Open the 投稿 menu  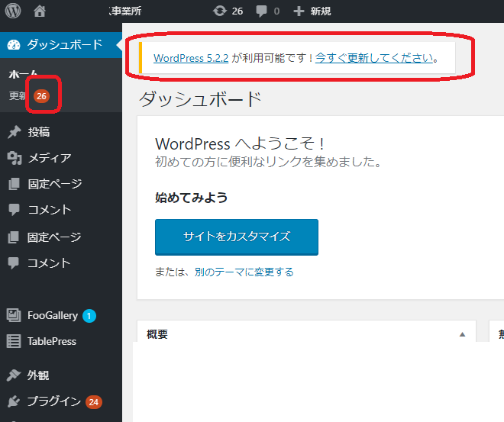[x=39, y=132]
